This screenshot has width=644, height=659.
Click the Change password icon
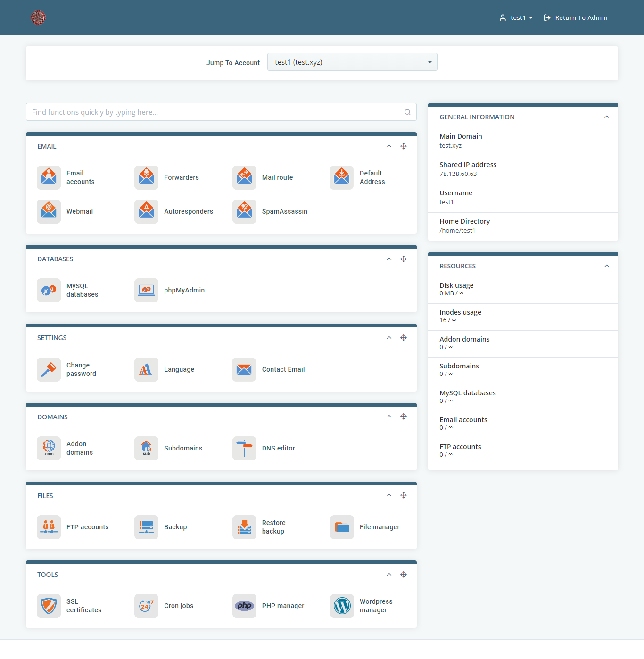(49, 369)
